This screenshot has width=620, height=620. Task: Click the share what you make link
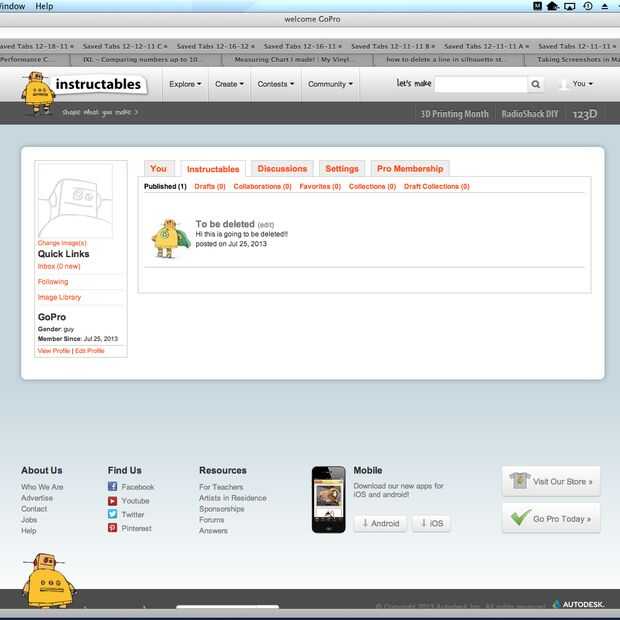pos(100,112)
